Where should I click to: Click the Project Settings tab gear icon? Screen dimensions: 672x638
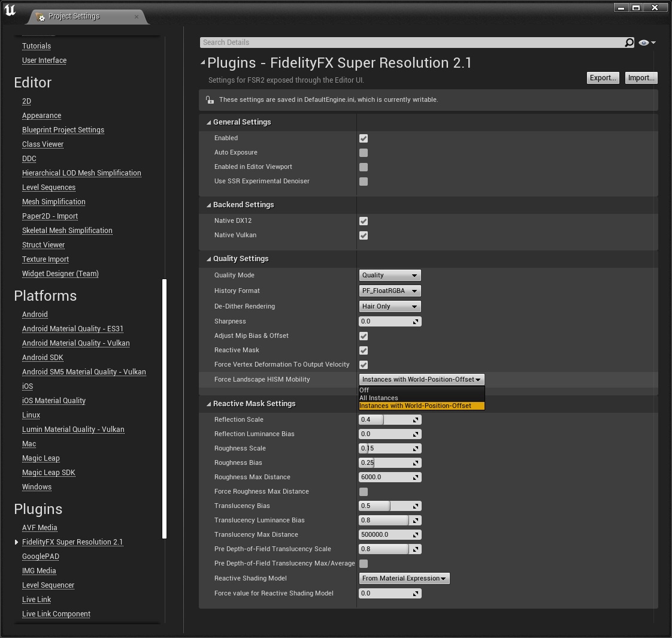(x=41, y=17)
